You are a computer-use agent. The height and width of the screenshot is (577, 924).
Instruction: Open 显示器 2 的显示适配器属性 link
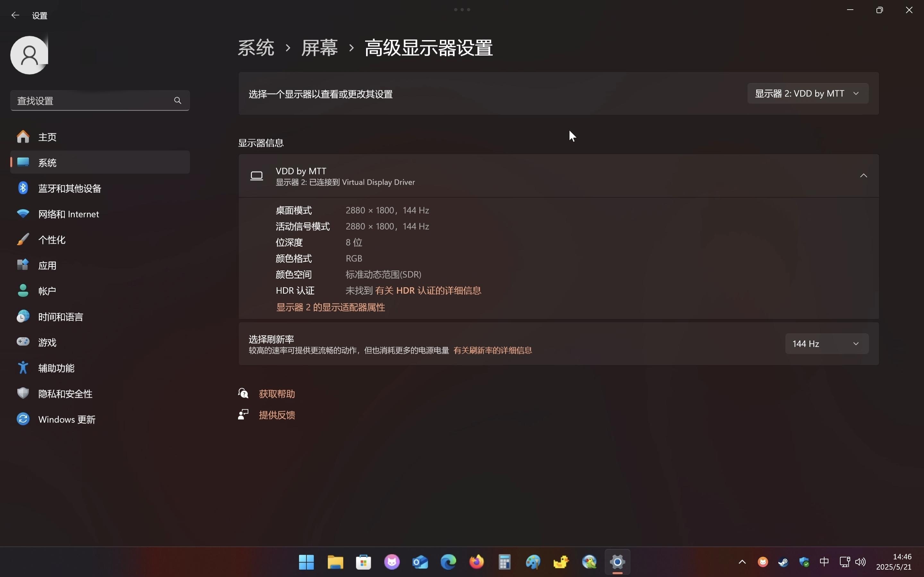[x=331, y=307]
